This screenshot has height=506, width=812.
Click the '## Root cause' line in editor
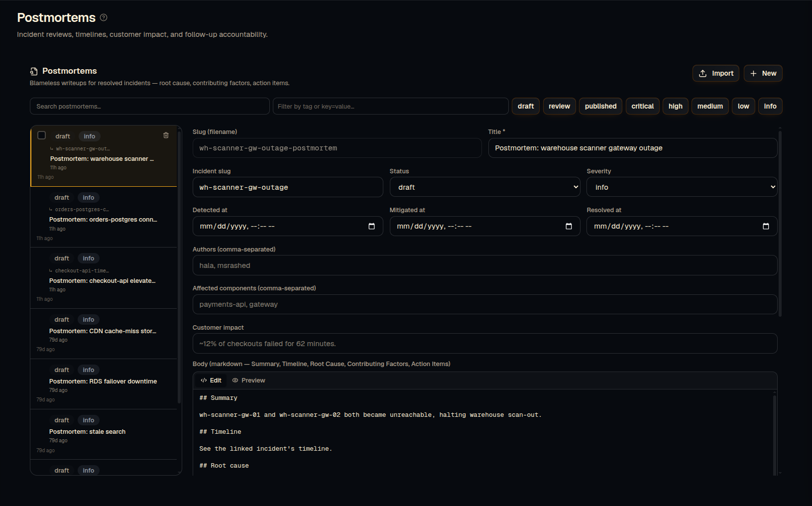tap(224, 466)
